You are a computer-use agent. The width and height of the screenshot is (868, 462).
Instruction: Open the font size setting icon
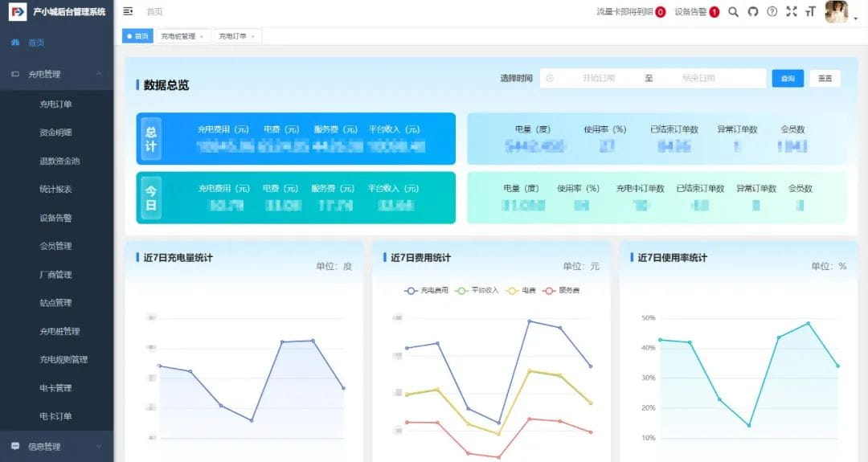coord(810,11)
